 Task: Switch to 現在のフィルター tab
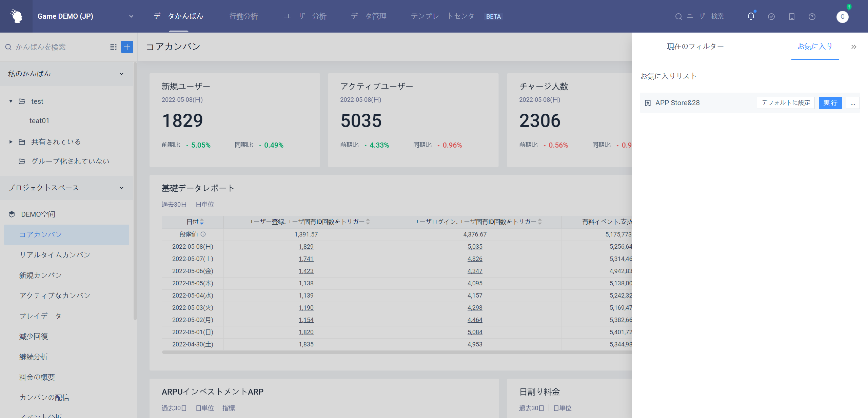pos(695,46)
